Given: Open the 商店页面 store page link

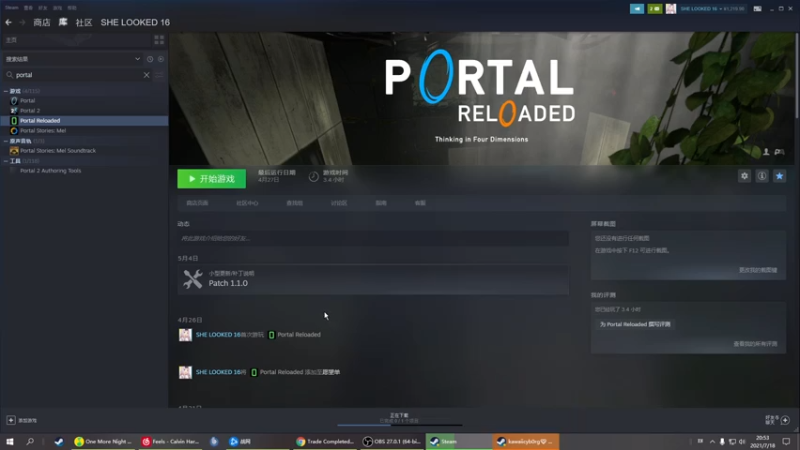Looking at the screenshot, I should point(197,203).
